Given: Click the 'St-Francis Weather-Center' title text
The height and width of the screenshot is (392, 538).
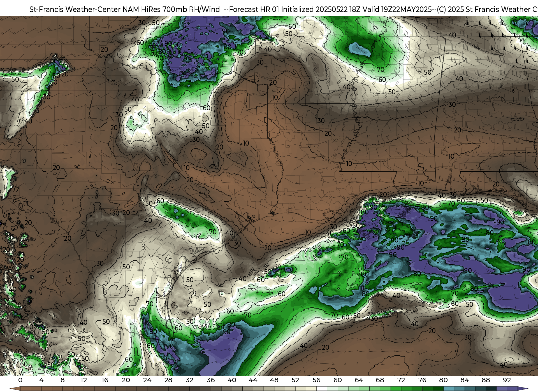Looking at the screenshot, I should coord(75,10).
